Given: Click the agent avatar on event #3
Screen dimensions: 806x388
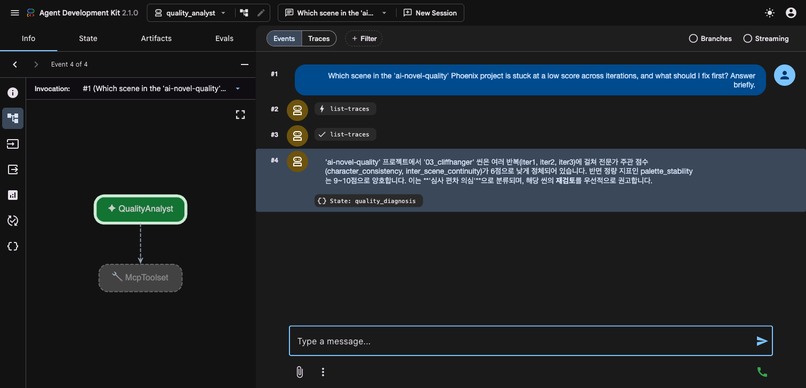Looking at the screenshot, I should pyautogui.click(x=297, y=135).
